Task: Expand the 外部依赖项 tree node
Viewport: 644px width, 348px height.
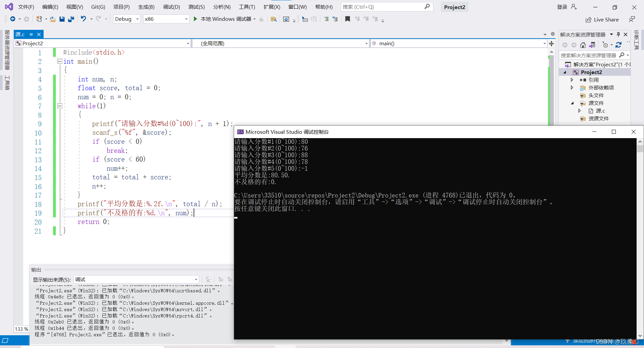Action: (572, 88)
